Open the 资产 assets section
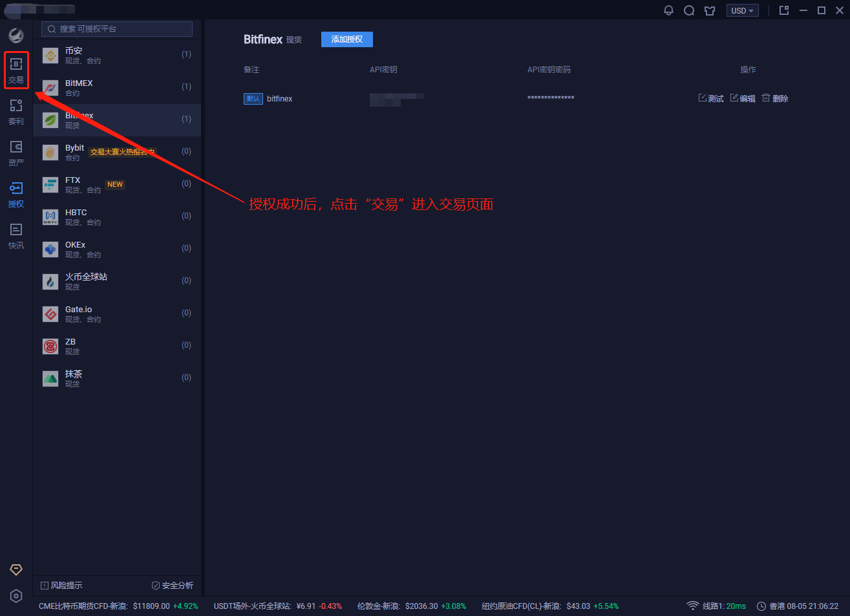 (x=16, y=153)
